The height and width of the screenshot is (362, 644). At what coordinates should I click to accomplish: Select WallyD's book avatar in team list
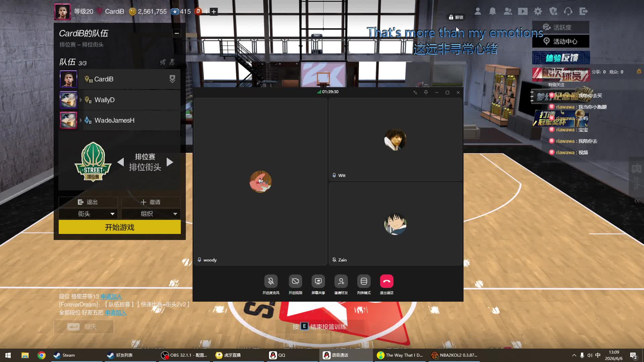tap(68, 100)
